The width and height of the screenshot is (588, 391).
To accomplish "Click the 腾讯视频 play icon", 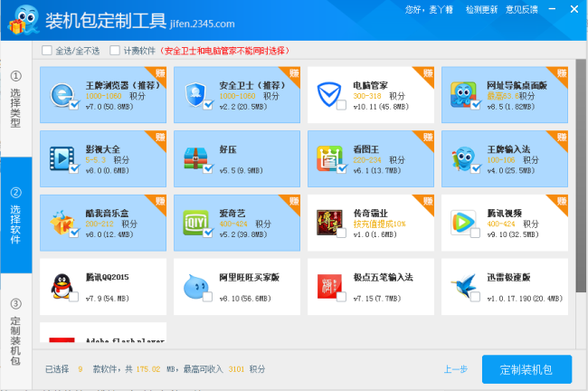I will [x=463, y=222].
